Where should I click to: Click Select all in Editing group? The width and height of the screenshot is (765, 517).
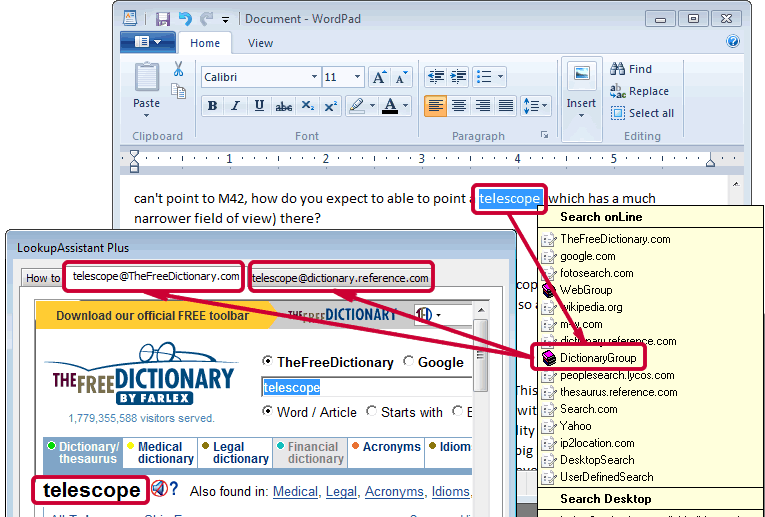pyautogui.click(x=643, y=113)
